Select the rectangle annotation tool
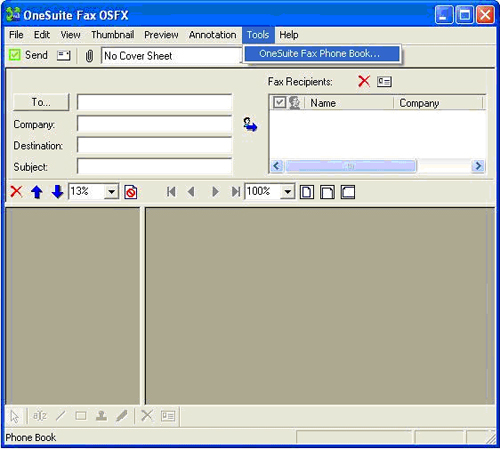The height and width of the screenshot is (449, 500). 81,416
